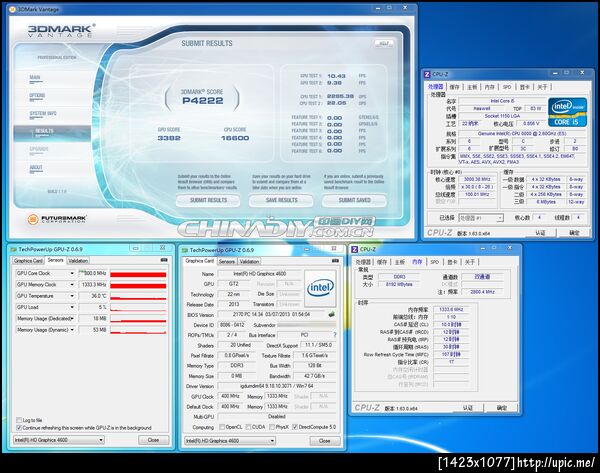Toggle the OpenCL checkbox
This screenshot has width=600, height=473.
click(x=222, y=427)
